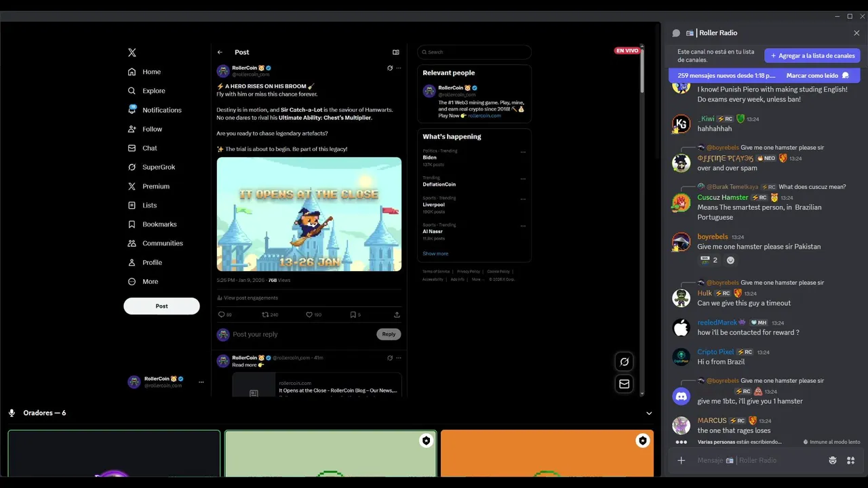Click Show more under What's happening
This screenshot has width=868, height=488.
pyautogui.click(x=435, y=253)
